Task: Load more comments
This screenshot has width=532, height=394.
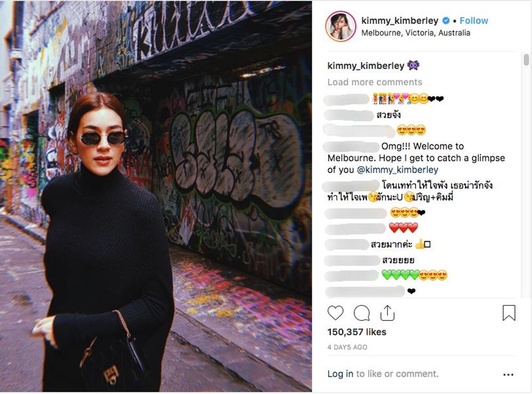Action: [x=375, y=82]
